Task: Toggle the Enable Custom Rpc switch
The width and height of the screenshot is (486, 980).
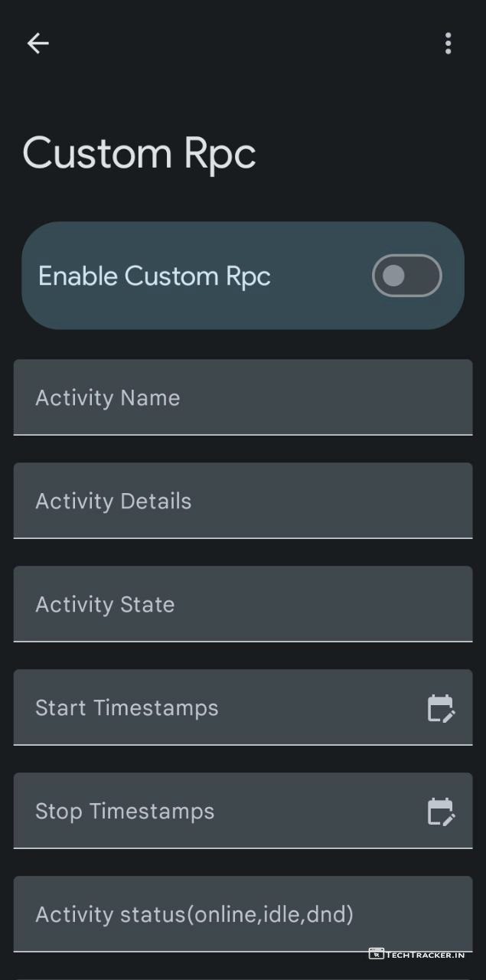Action: point(406,276)
